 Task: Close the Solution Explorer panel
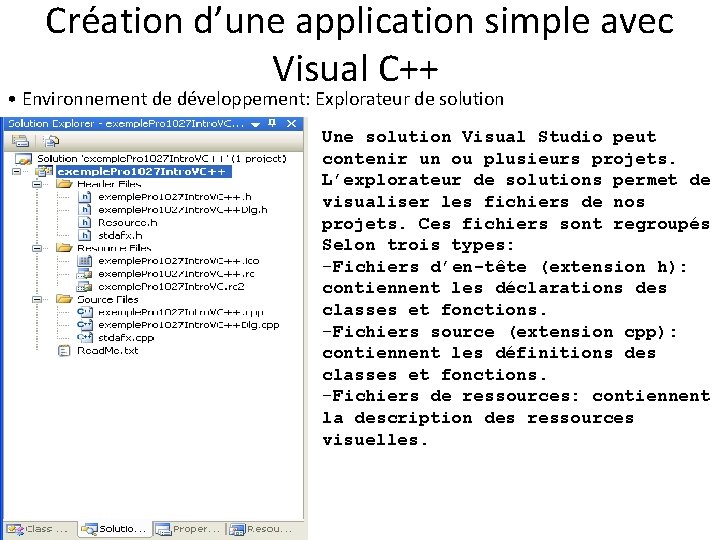pyautogui.click(x=291, y=123)
